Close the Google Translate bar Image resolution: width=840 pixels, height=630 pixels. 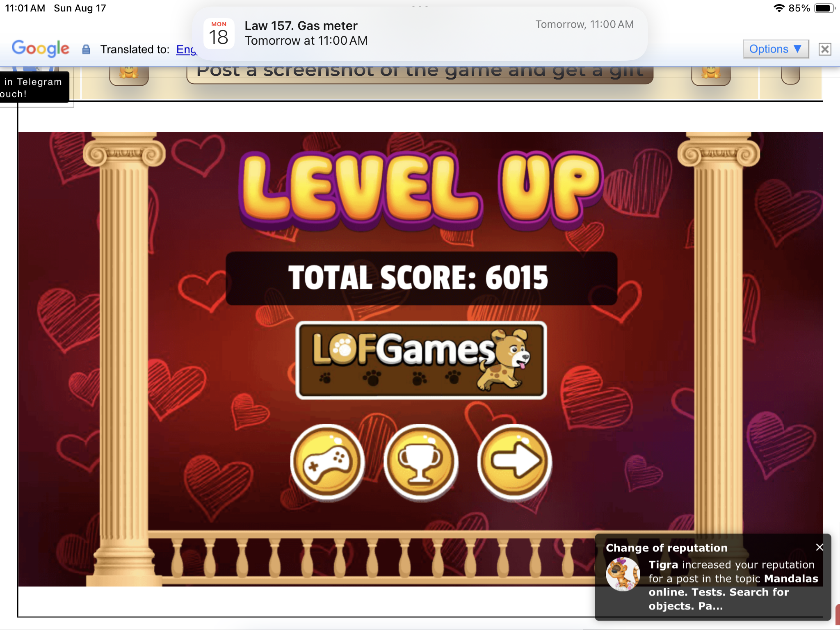click(825, 49)
